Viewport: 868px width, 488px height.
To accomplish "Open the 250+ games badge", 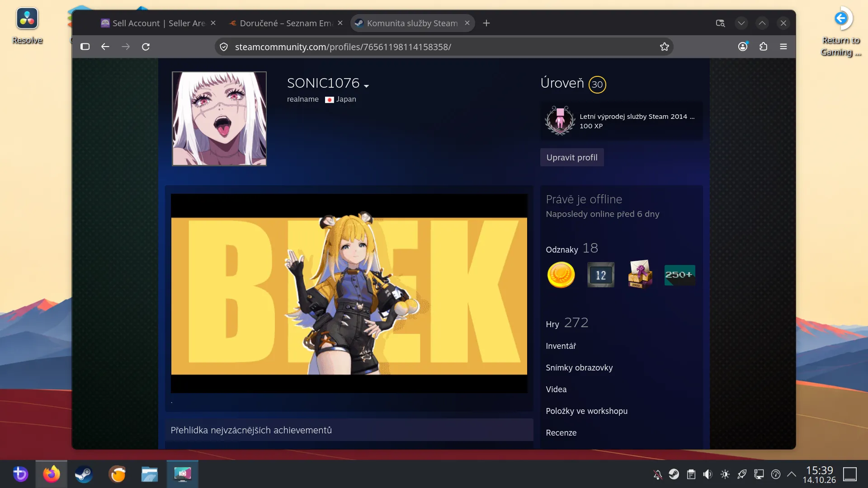I will tap(679, 275).
